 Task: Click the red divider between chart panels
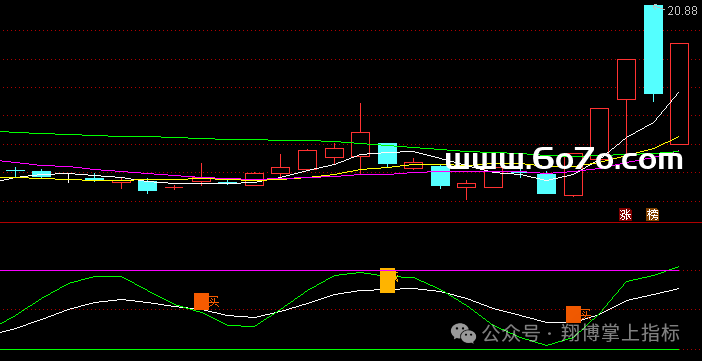tap(351, 222)
